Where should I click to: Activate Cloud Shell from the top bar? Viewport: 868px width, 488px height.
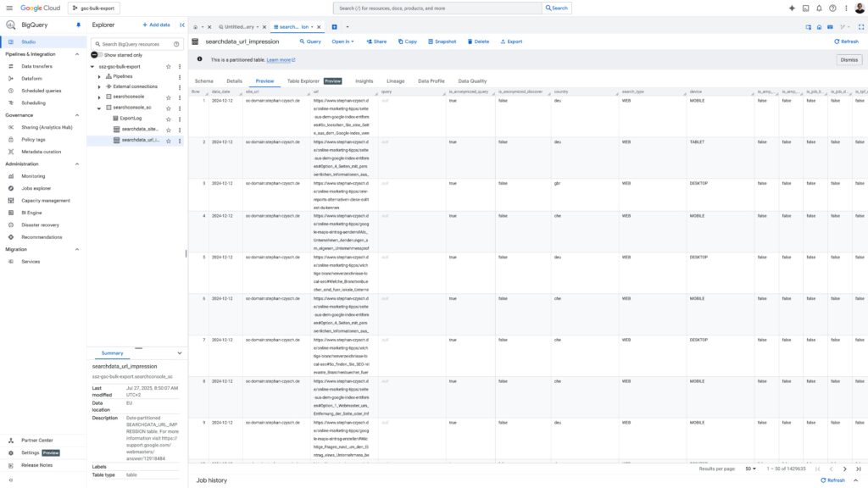point(805,8)
